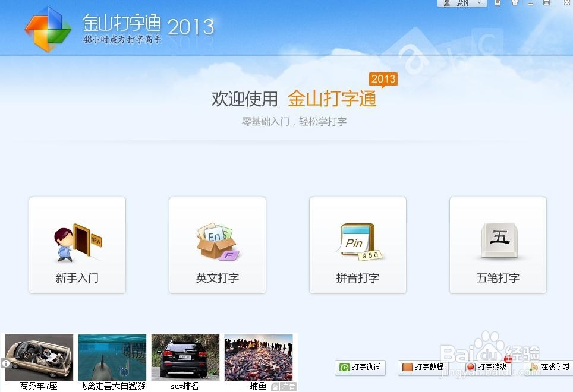Start the 打字测试 typing test
The width and height of the screenshot is (573, 392).
coord(360,367)
